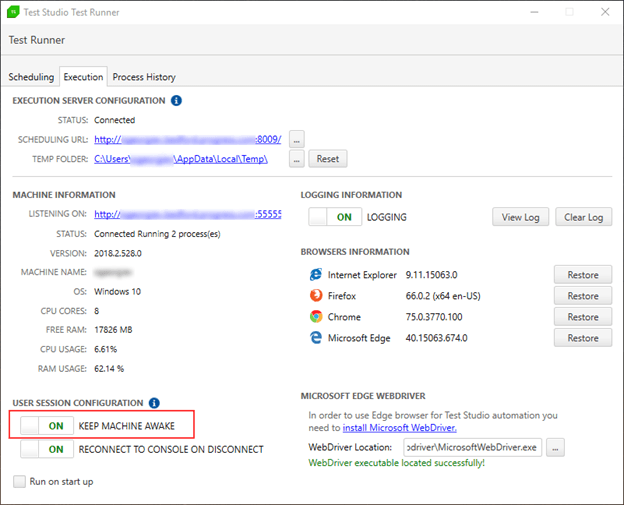Browse for the WebDriver Location path
Viewport: 624px width, 505px height.
pos(555,448)
